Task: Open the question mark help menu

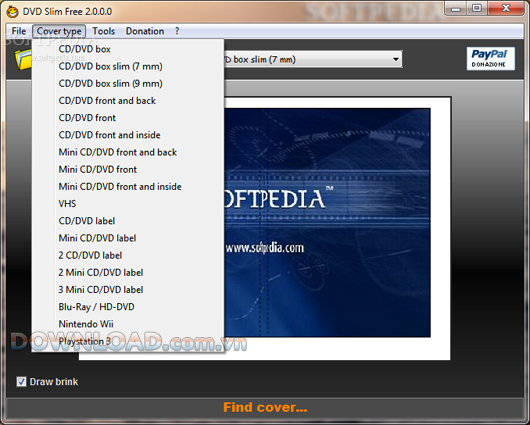Action: [177, 31]
